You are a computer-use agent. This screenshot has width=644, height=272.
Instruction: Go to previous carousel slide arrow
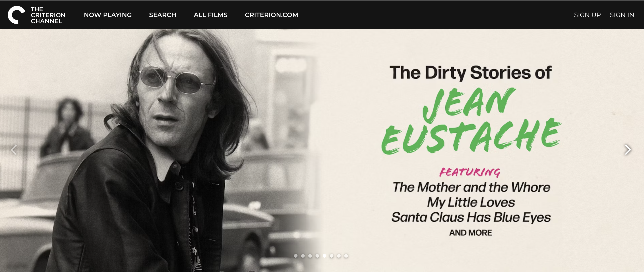[x=14, y=150]
